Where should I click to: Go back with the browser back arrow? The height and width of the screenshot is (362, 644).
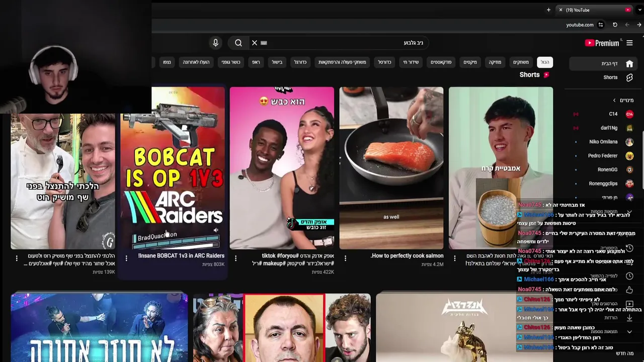pos(639,25)
